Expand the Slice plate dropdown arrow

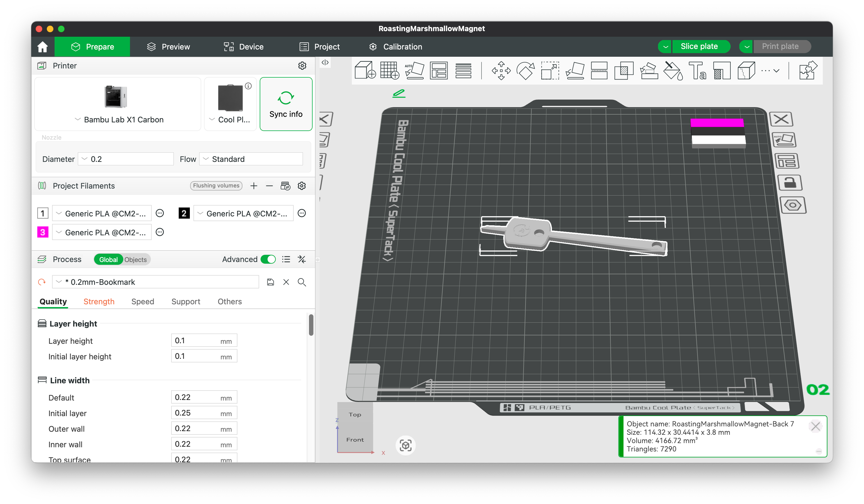click(665, 47)
